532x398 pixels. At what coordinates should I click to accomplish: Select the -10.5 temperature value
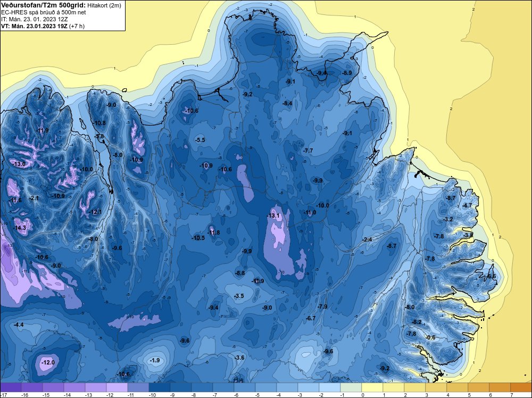(x=198, y=238)
